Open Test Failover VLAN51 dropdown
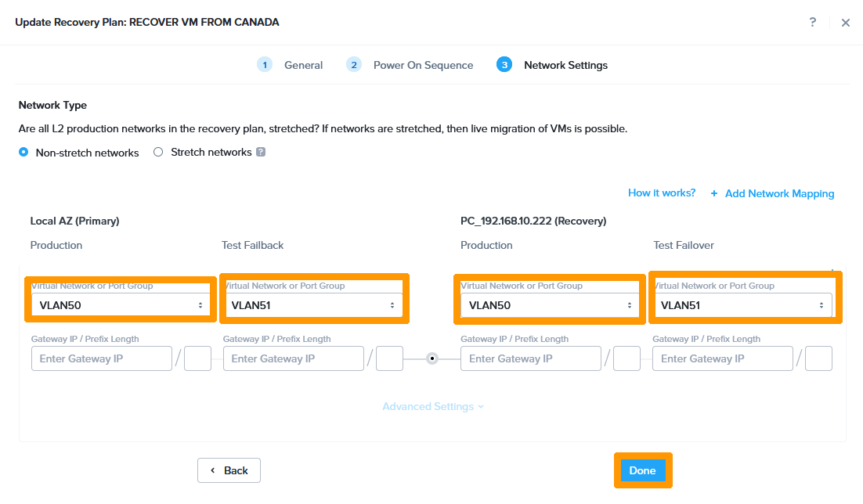Image resolution: width=863 pixels, height=504 pixels. tap(742, 305)
